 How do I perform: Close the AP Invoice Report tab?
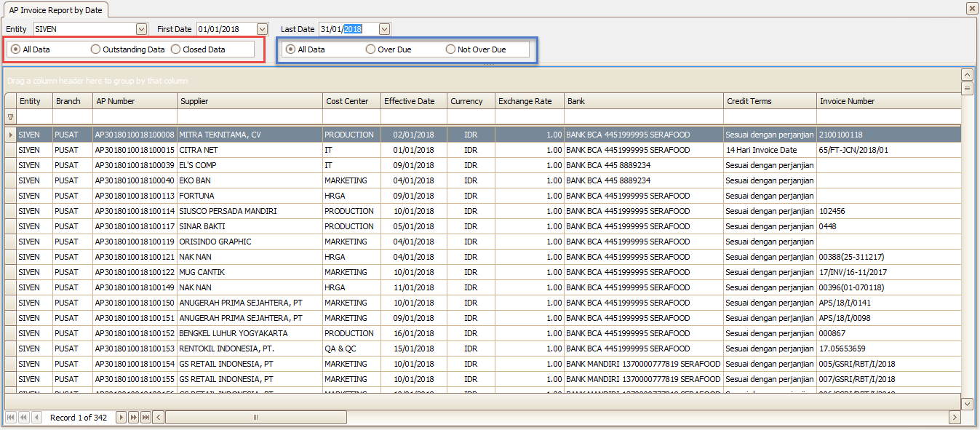[x=972, y=8]
